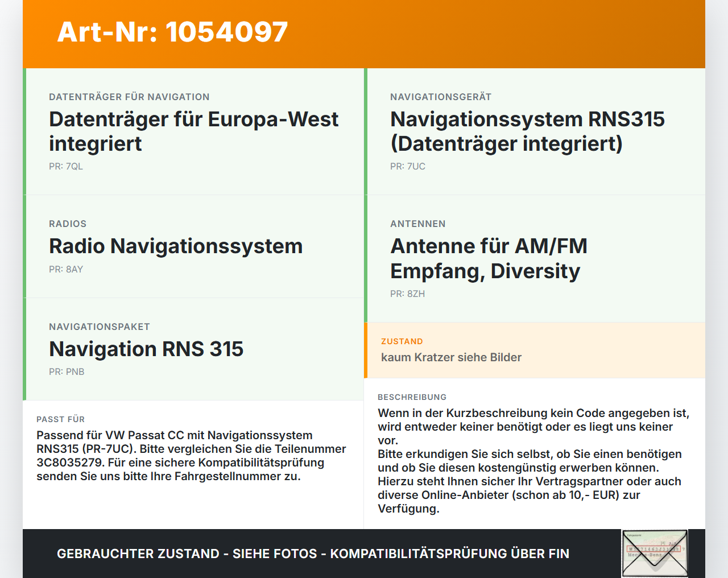Click the PASST FÜR section label

tap(60, 419)
